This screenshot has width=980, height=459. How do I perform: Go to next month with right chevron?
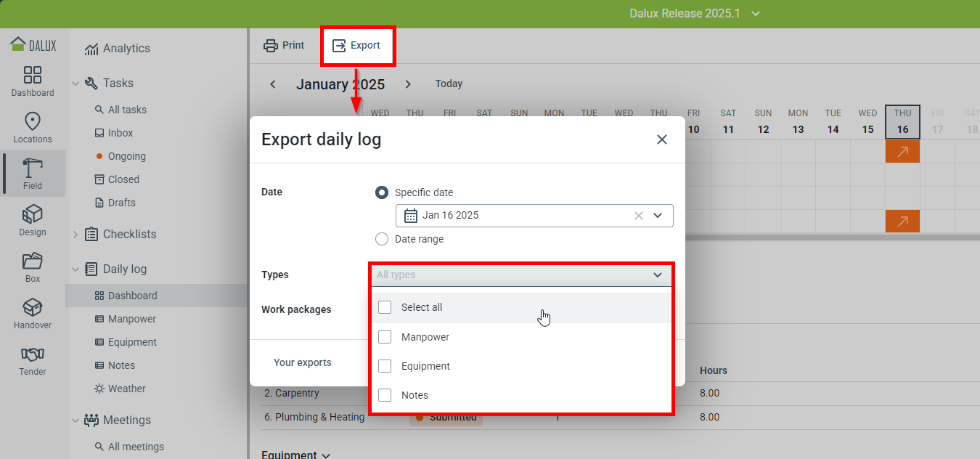pos(408,84)
